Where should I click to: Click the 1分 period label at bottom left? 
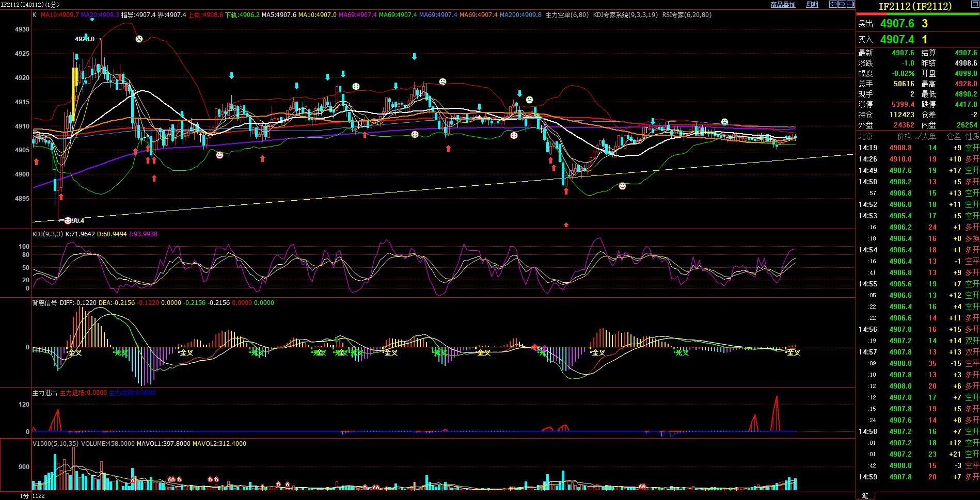click(x=24, y=496)
